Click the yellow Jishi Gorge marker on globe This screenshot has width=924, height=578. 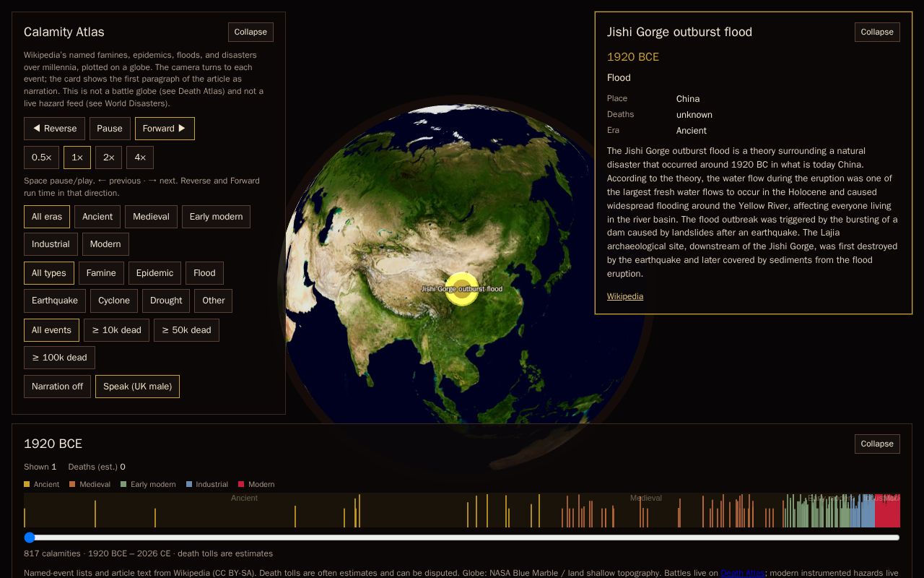tap(462, 289)
